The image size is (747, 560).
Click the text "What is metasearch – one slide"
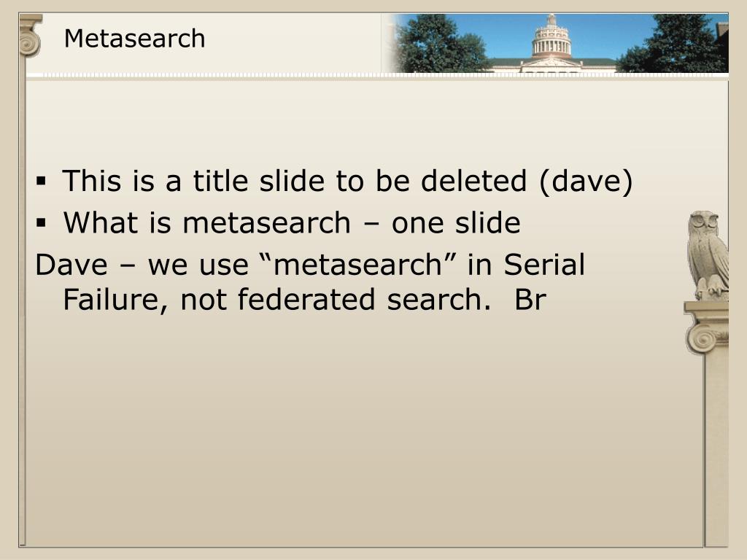coord(292,222)
